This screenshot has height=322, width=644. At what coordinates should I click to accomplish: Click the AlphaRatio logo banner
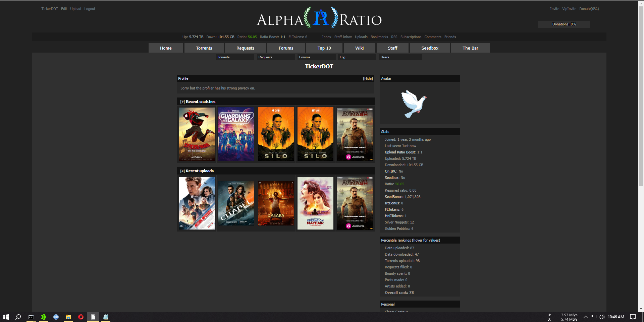[x=319, y=18]
